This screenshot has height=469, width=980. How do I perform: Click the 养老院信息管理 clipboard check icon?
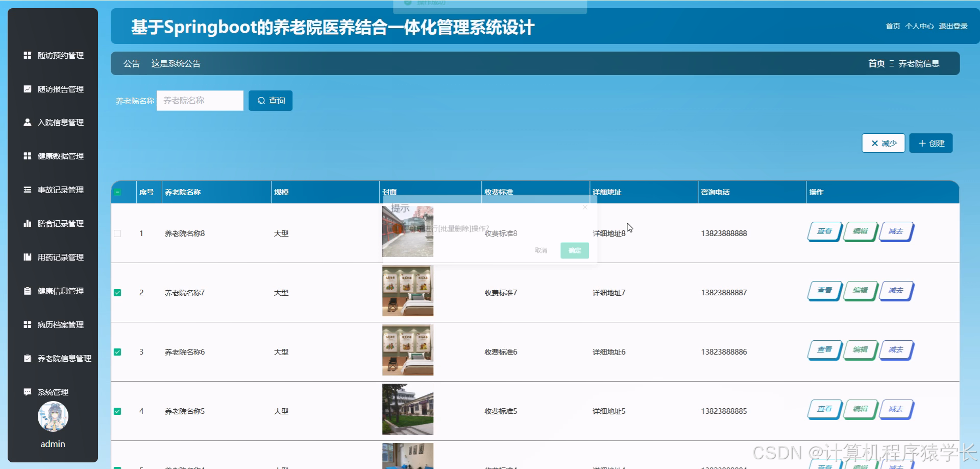point(28,359)
